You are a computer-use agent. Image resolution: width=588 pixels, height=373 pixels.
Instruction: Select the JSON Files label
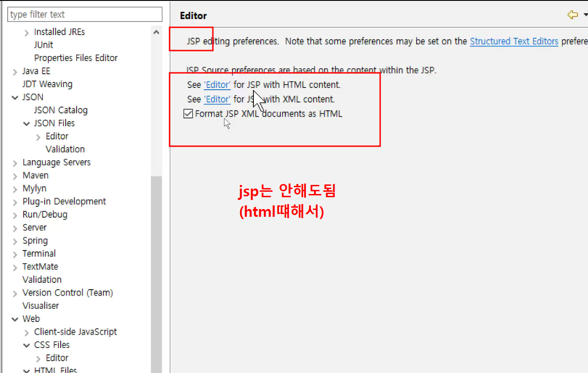click(54, 123)
